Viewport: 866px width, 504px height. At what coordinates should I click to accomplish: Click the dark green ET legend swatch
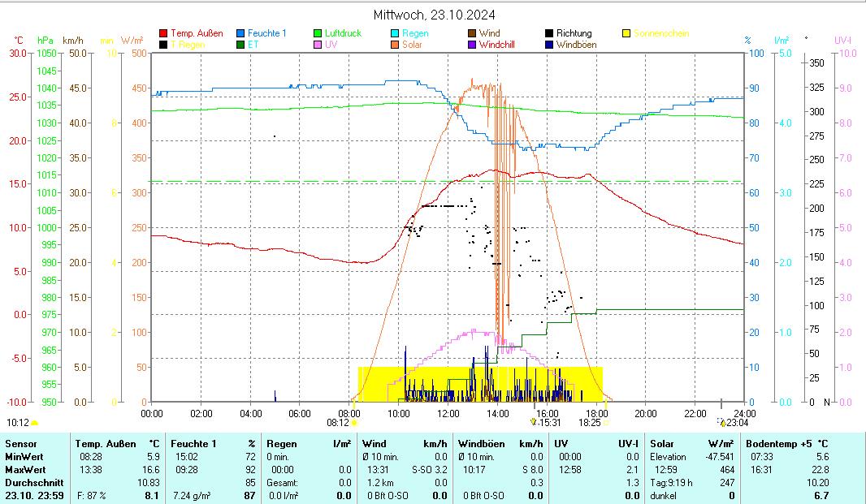(x=240, y=45)
